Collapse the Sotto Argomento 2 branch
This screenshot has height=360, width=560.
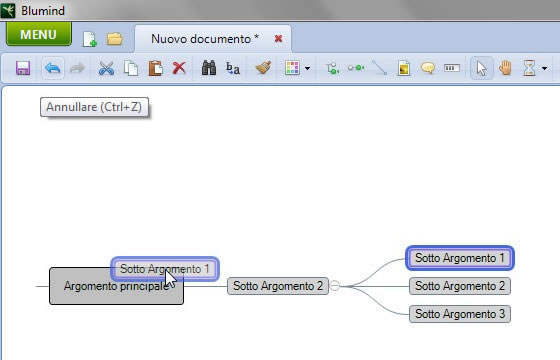pos(335,285)
